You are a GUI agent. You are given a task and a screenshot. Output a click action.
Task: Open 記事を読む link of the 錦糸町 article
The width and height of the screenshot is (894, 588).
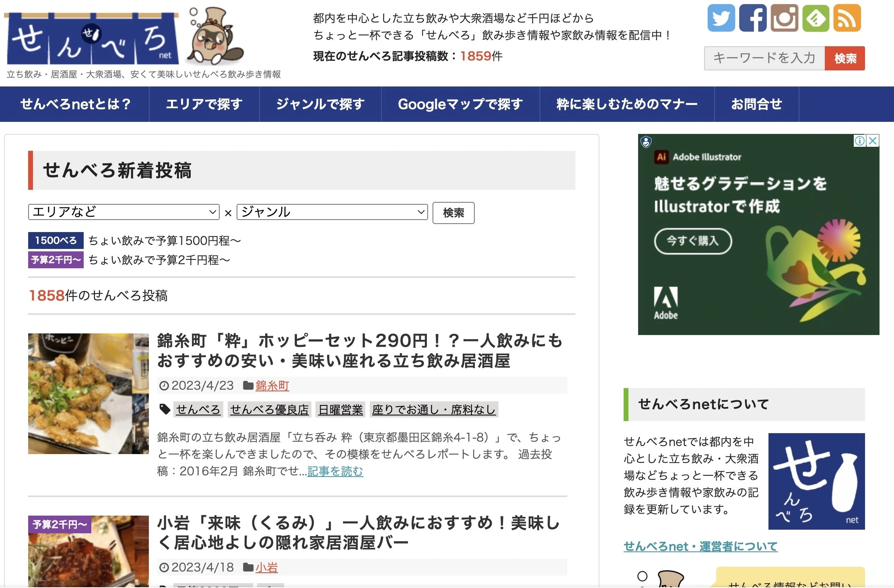(334, 472)
